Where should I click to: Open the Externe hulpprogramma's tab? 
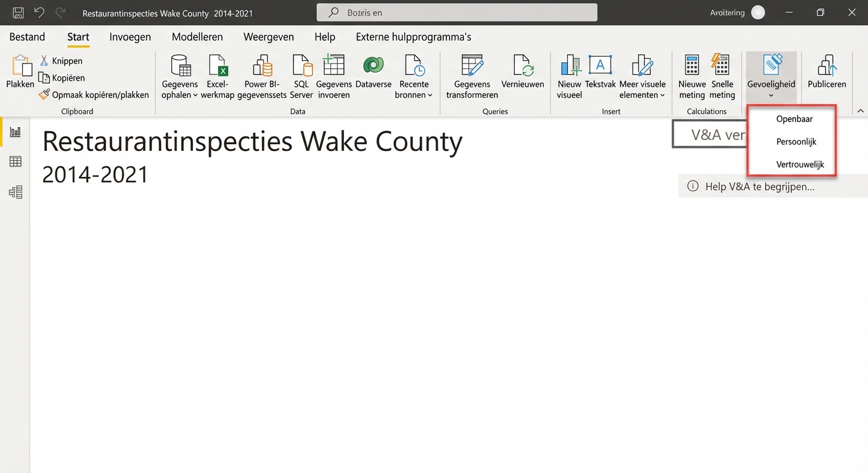pos(412,37)
